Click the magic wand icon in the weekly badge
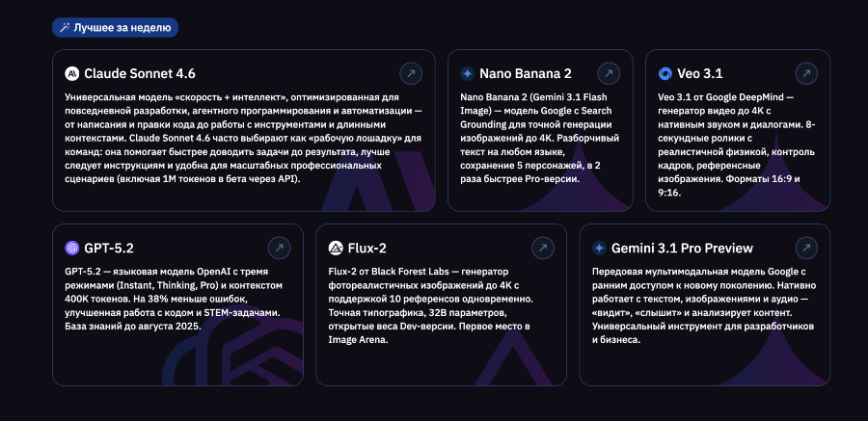The height and width of the screenshot is (421, 868). [x=65, y=27]
